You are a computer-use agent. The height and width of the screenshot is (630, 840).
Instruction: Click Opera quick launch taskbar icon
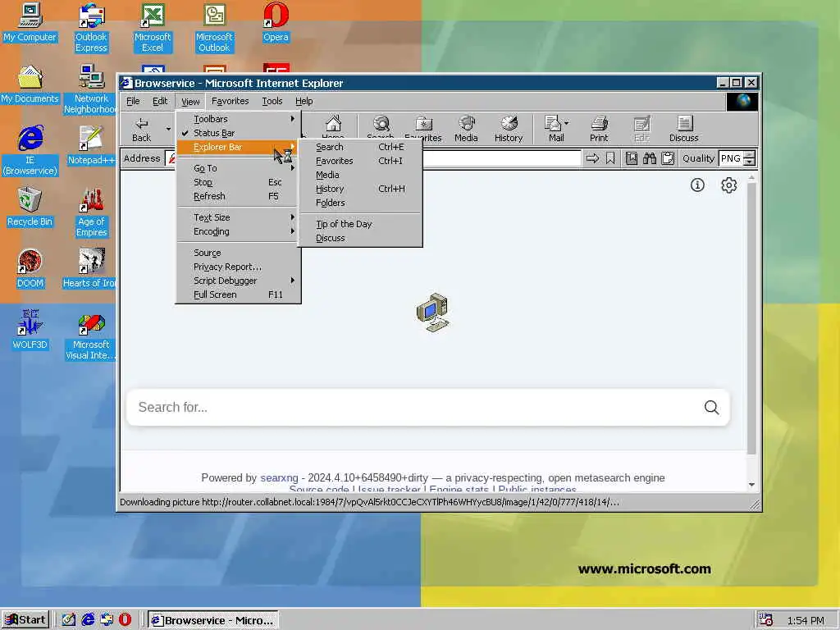[125, 619]
